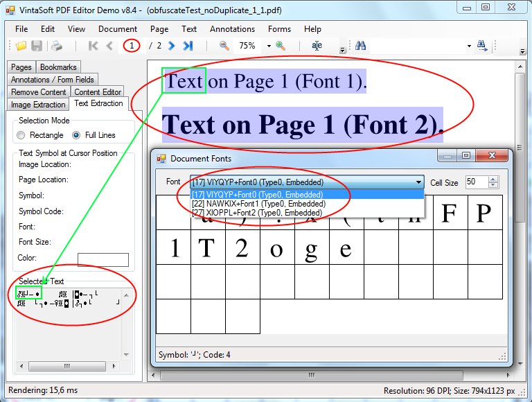The image size is (532, 402).
Task: Click the Document Fonts dialog icon
Action: [x=161, y=159]
